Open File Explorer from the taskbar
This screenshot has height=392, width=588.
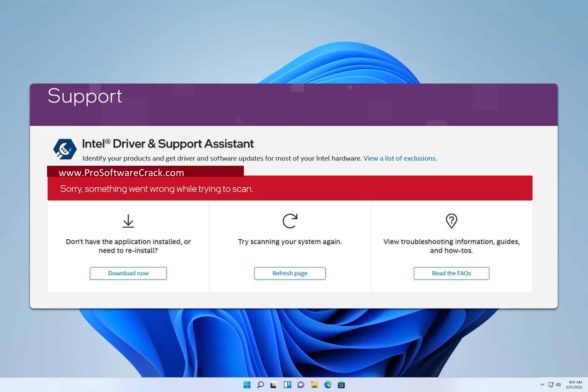point(314,385)
